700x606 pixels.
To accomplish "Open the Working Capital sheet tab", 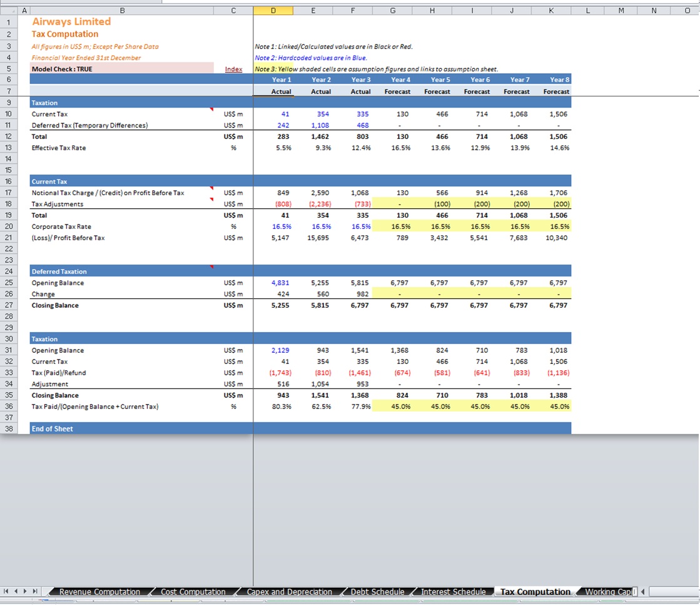I will coord(608,592).
